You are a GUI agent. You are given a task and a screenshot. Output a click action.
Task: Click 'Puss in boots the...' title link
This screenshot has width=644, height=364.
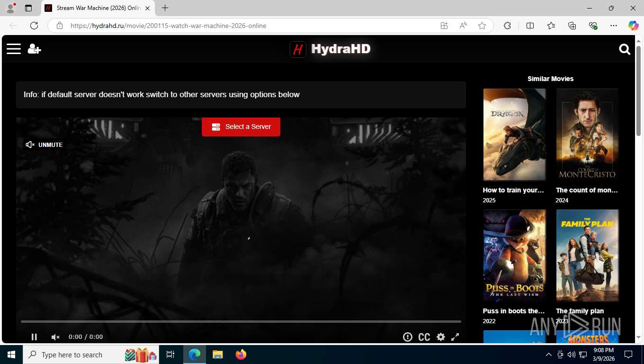pos(514,311)
